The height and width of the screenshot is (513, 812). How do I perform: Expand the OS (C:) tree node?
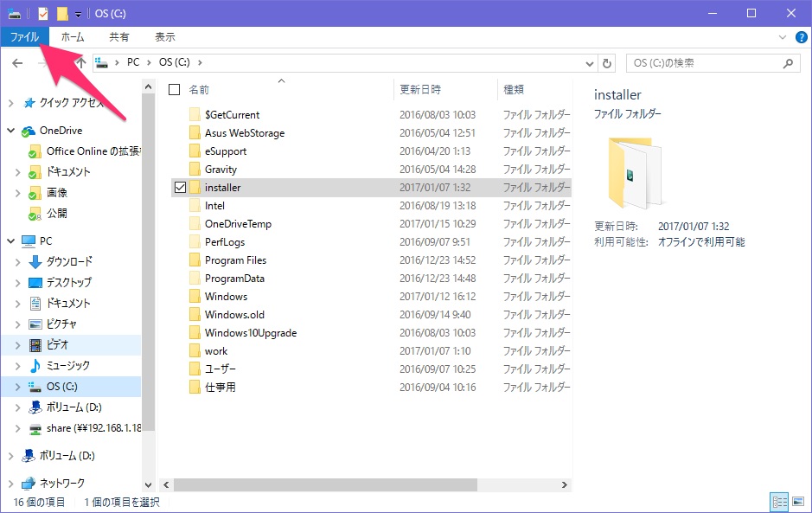[x=17, y=387]
